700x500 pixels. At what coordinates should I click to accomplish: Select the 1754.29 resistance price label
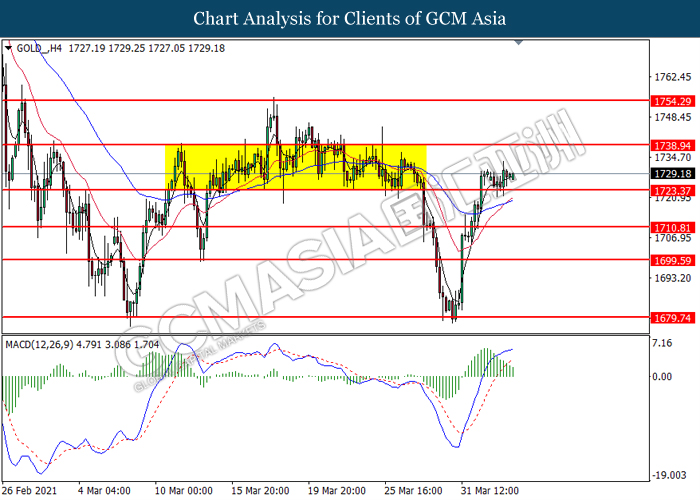click(x=672, y=101)
